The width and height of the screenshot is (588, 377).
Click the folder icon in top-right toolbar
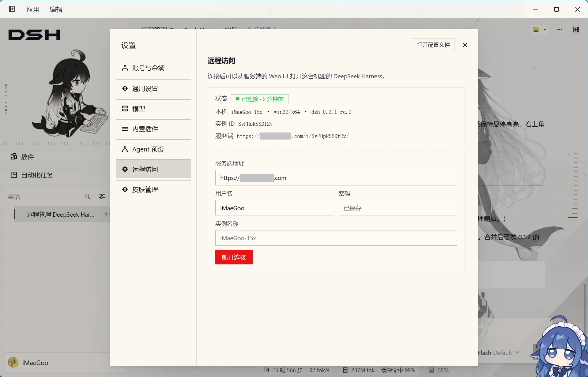click(x=536, y=30)
